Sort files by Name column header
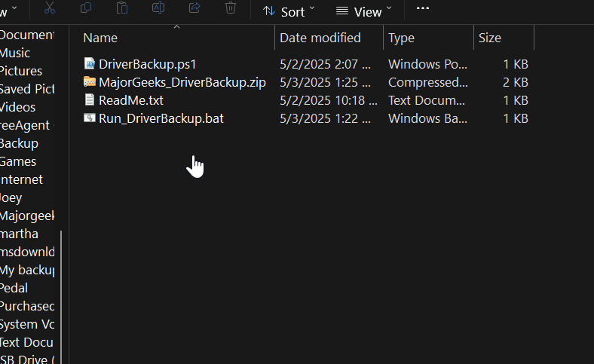This screenshot has width=594, height=364. [x=101, y=38]
